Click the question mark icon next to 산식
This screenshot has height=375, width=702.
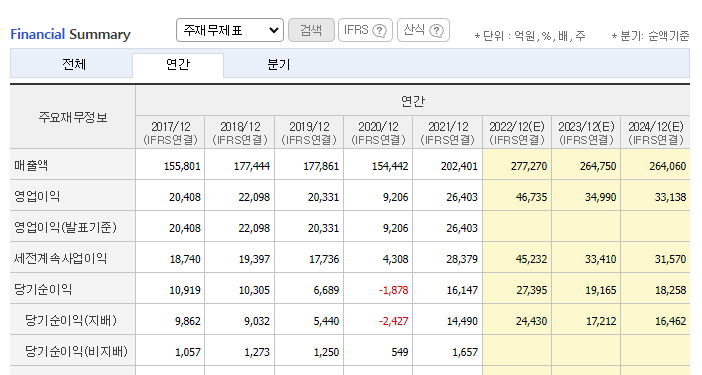437,30
